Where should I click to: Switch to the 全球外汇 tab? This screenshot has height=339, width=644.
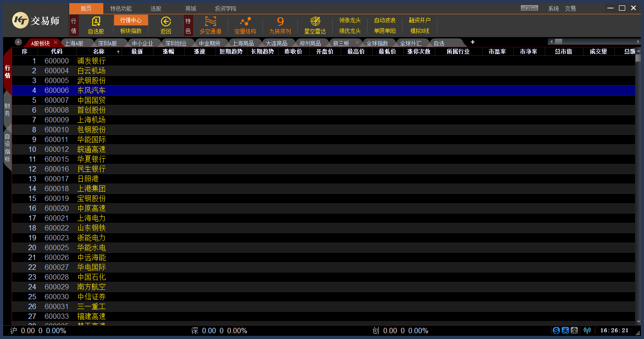(x=411, y=43)
